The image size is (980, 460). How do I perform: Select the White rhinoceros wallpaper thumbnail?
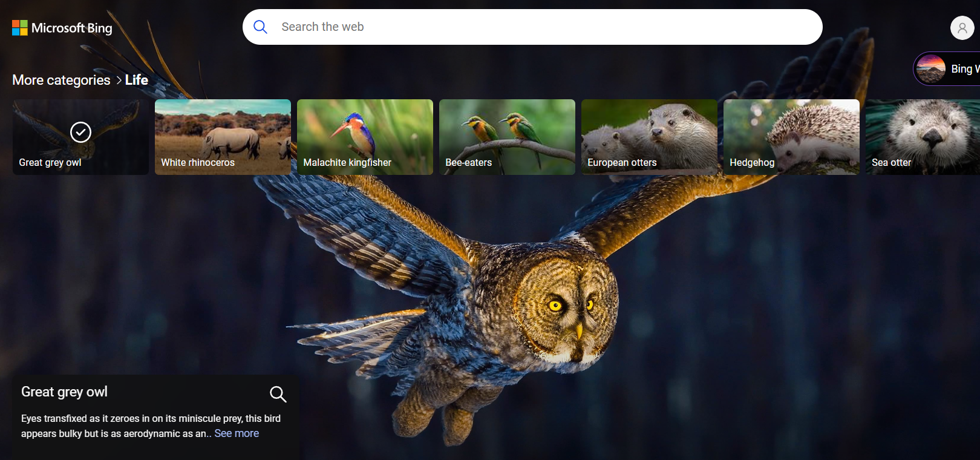pos(223,137)
